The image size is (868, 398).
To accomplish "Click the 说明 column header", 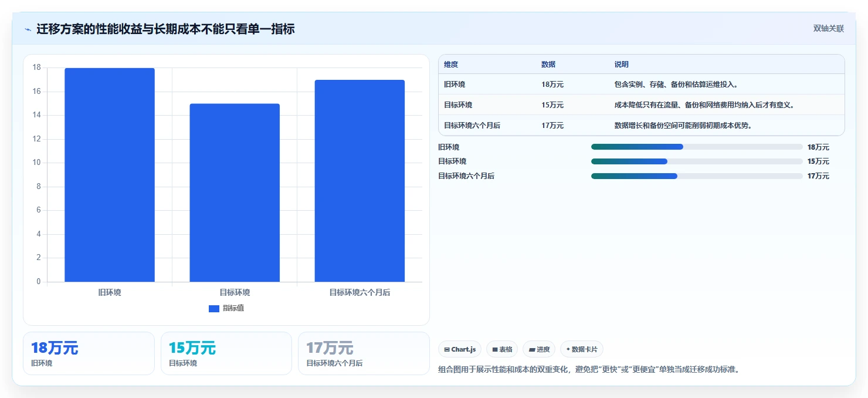I will [621, 65].
